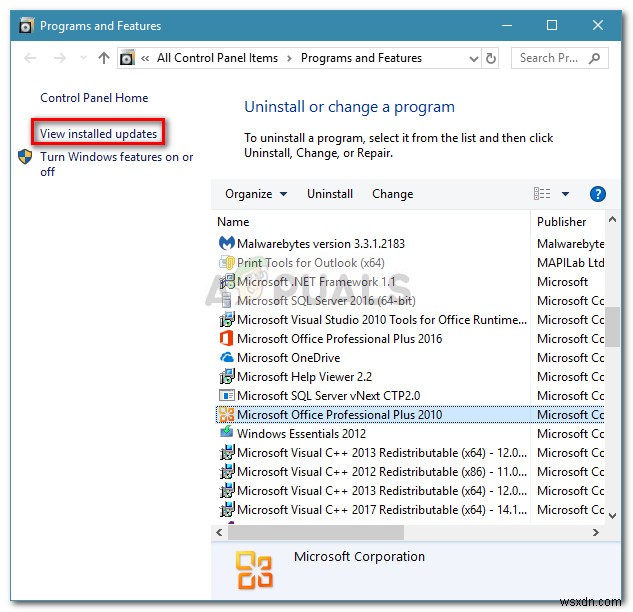Open the help question mark icon
The width and height of the screenshot is (633, 612).
coord(597,194)
